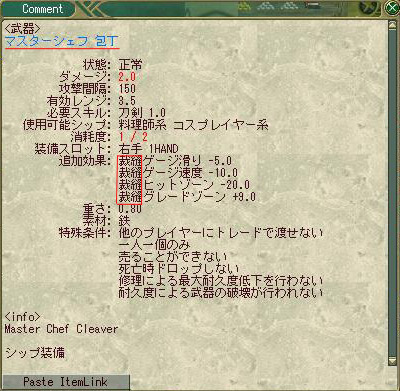The height and width of the screenshot is (391, 400).
Task: Click the Paste ItemLink button
Action: tap(65, 382)
